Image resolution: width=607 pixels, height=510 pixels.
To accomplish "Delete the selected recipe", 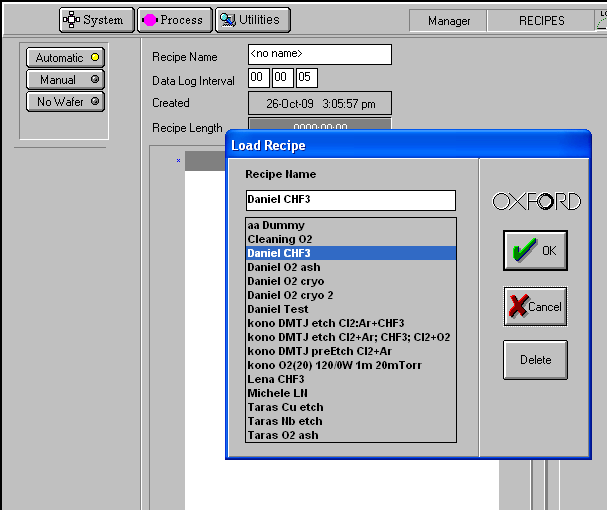I will [535, 360].
